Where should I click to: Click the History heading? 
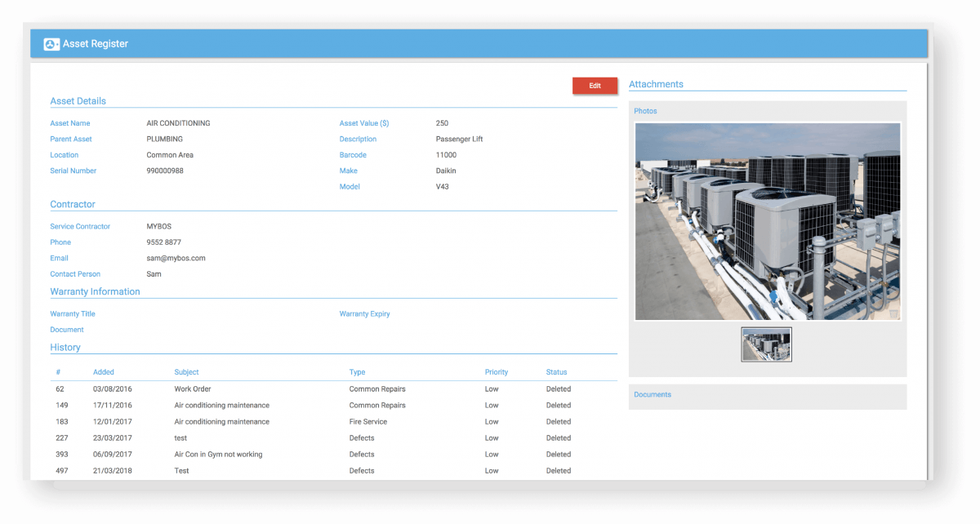(65, 348)
